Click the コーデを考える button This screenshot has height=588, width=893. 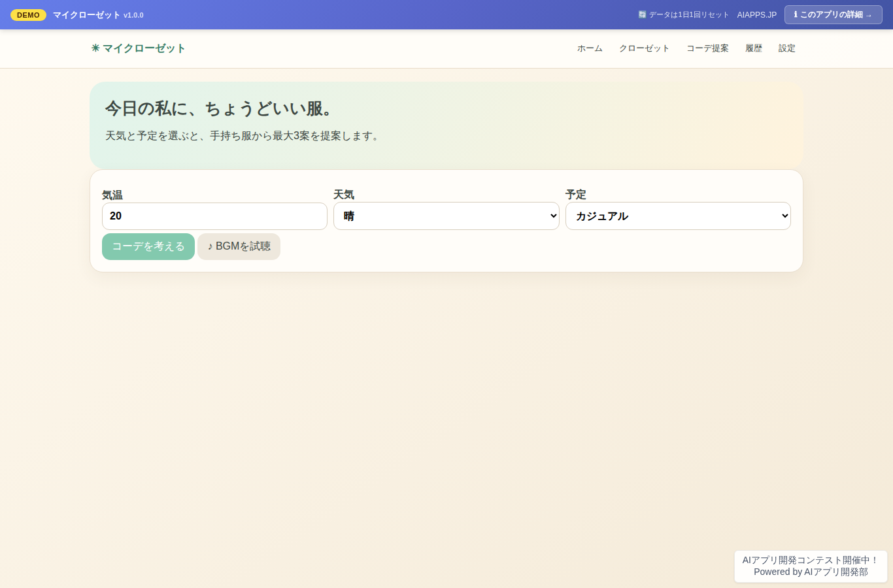click(148, 246)
